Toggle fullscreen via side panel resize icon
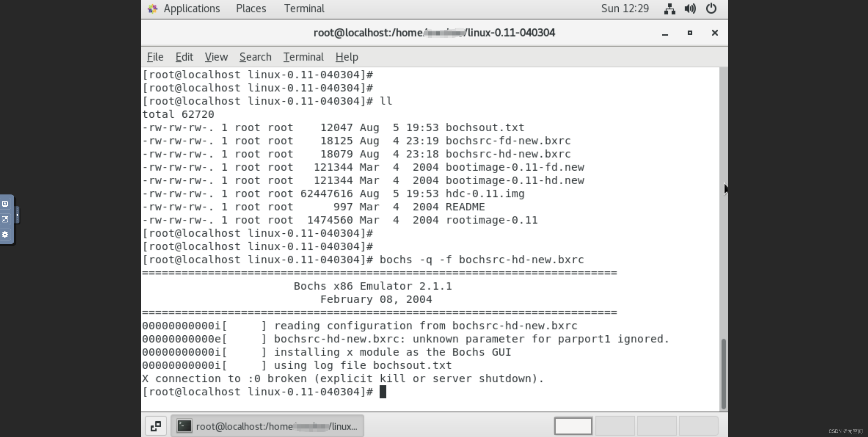 tap(5, 219)
